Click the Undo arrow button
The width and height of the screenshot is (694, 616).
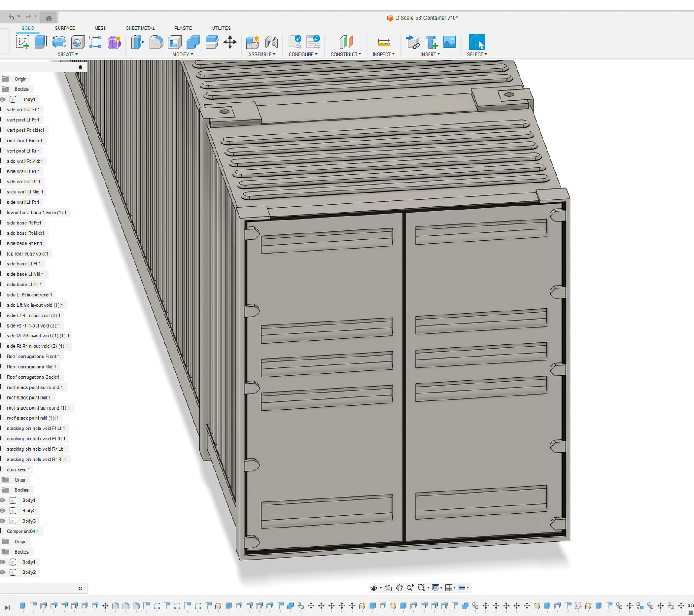point(12,17)
